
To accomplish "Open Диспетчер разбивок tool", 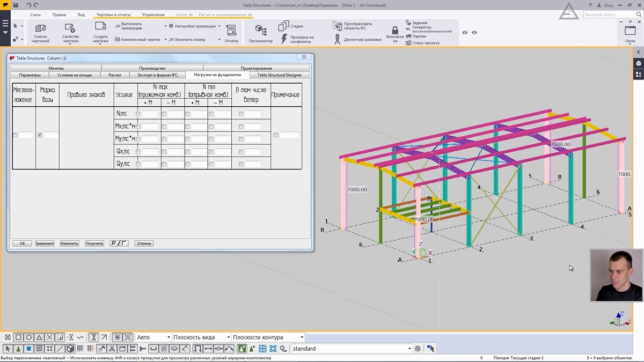I will (x=338, y=39).
